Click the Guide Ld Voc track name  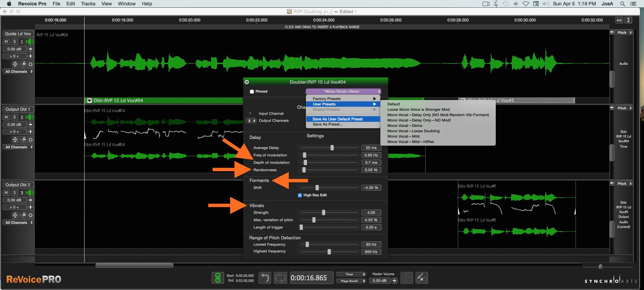[18, 34]
